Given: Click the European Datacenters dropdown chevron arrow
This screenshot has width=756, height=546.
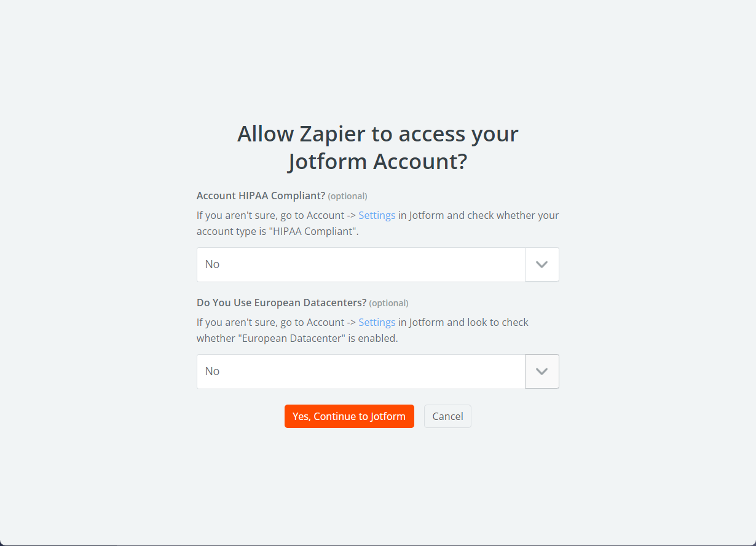Looking at the screenshot, I should (541, 371).
